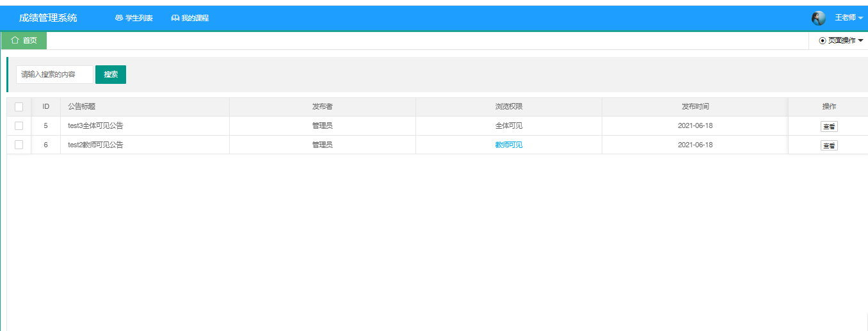
Task: Check the box for row ID 5
Action: pos(19,125)
